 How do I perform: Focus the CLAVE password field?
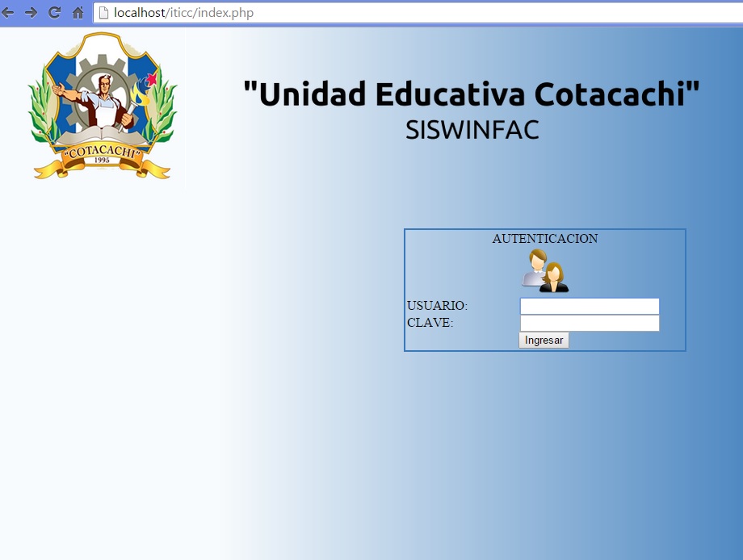(x=590, y=323)
